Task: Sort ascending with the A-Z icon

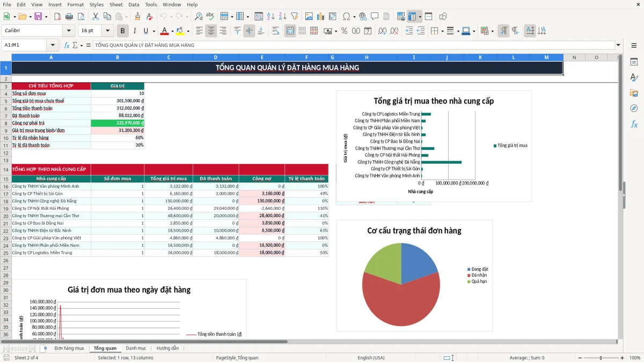Action: click(x=271, y=17)
